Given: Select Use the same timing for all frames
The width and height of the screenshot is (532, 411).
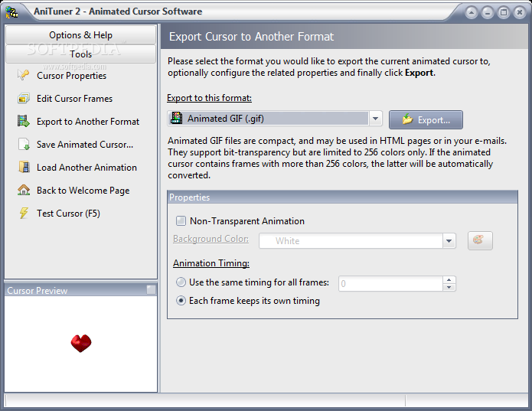Looking at the screenshot, I should pos(181,282).
